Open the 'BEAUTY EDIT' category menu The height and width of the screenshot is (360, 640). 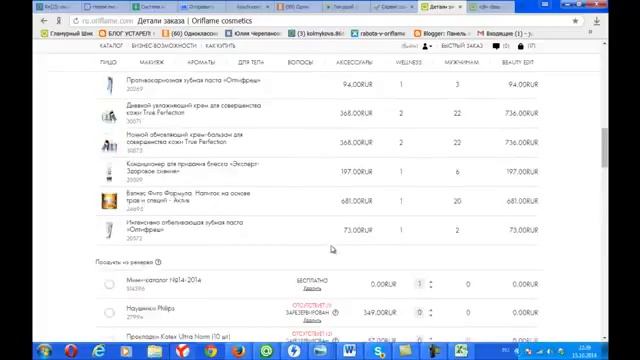pyautogui.click(x=518, y=62)
